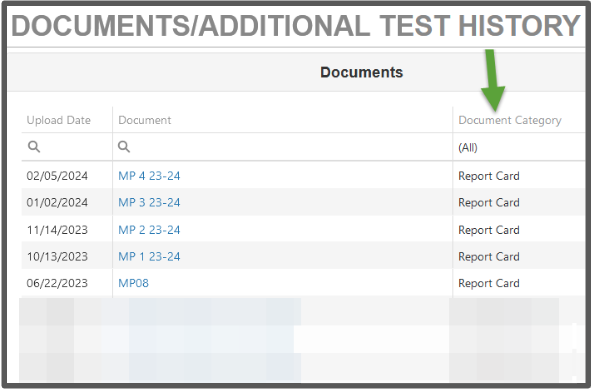This screenshot has width=592, height=390.
Task: Select the 10/13/2023 upload date cell
Action: point(57,257)
